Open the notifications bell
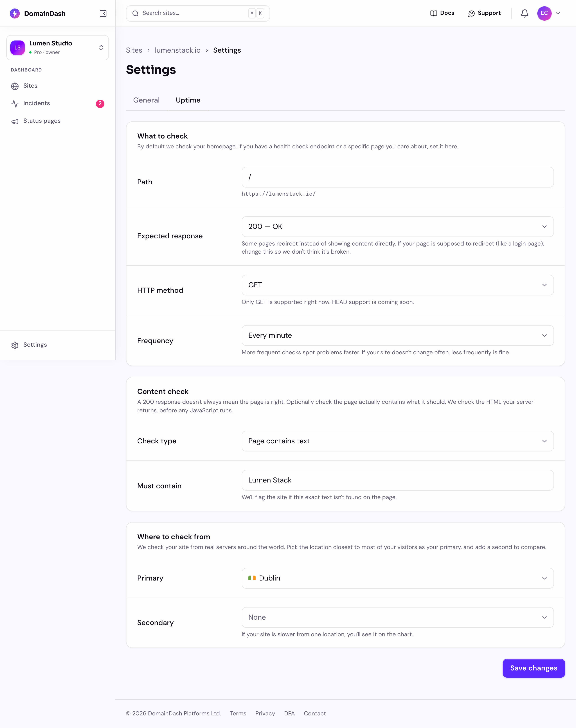576x728 pixels. (524, 13)
